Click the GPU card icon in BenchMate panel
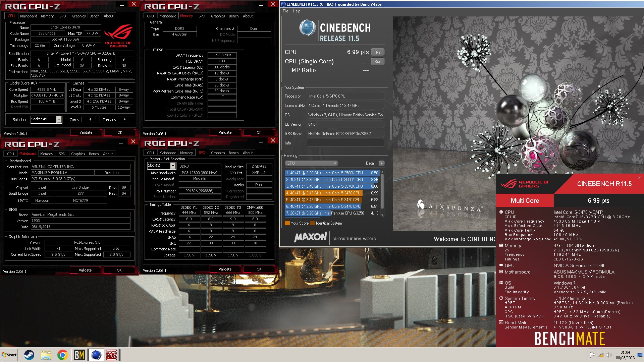Viewport: 644px width, 362px height. [x=501, y=265]
